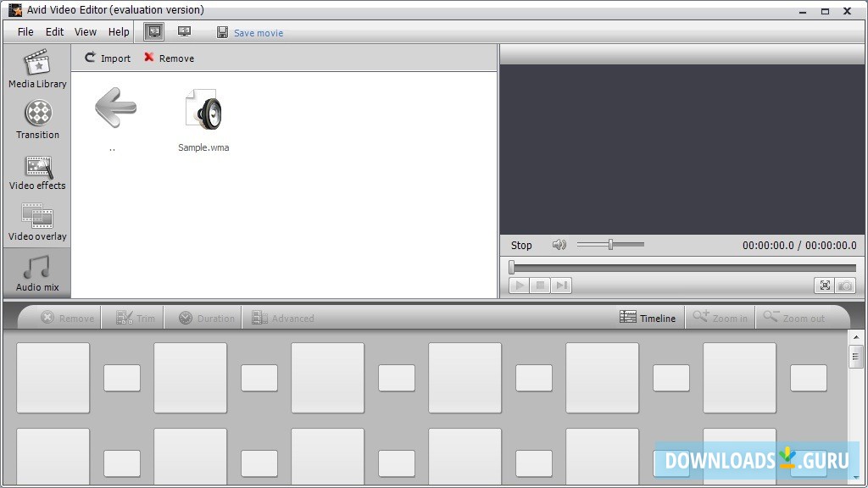Open the Help menu
This screenshot has height=488, width=868.
(x=119, y=32)
